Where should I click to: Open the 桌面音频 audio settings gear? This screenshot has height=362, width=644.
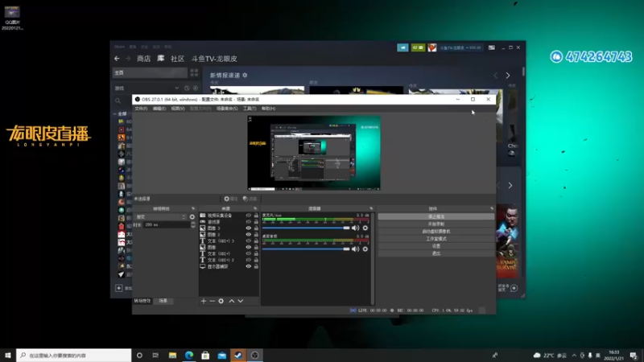pos(365,249)
